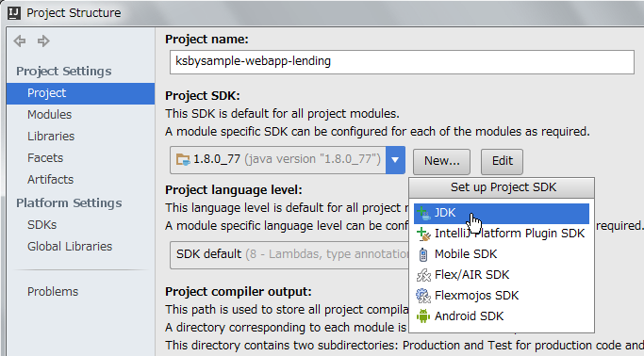The height and width of the screenshot is (356, 644).
Task: Click the IntelliJ Platform Plugin SDK icon
Action: coord(423,234)
